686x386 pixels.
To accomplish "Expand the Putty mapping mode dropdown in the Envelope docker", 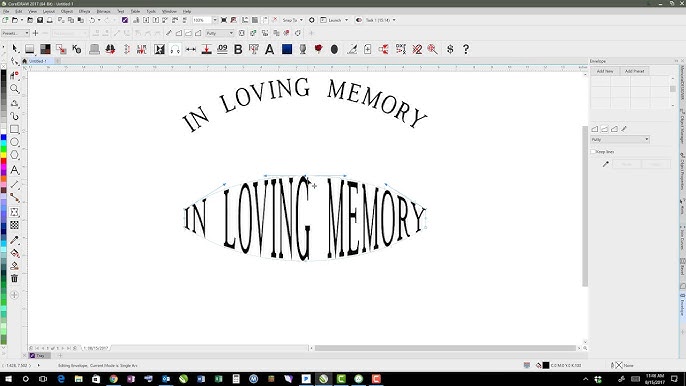I will point(620,139).
